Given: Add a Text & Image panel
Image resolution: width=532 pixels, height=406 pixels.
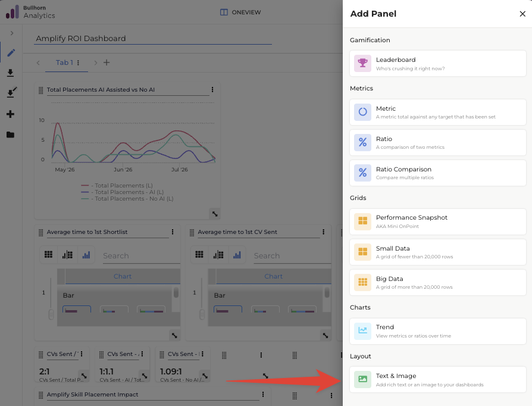Looking at the screenshot, I should point(437,380).
